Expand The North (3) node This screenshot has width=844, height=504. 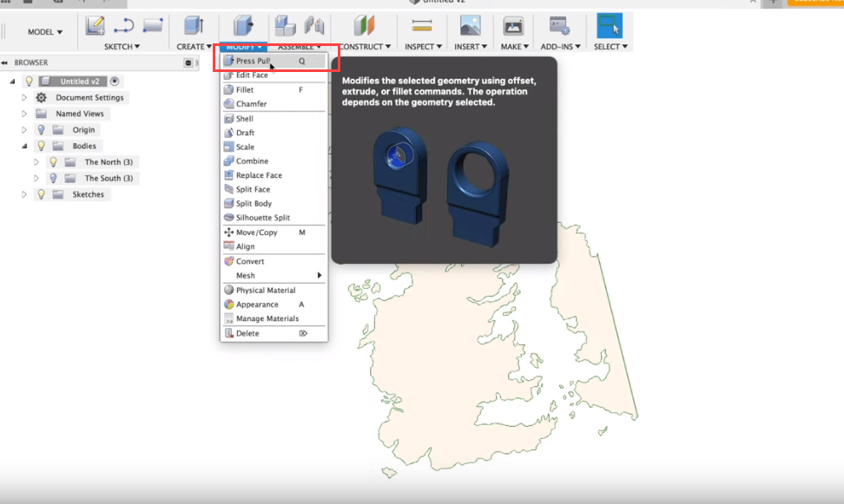pyautogui.click(x=36, y=162)
